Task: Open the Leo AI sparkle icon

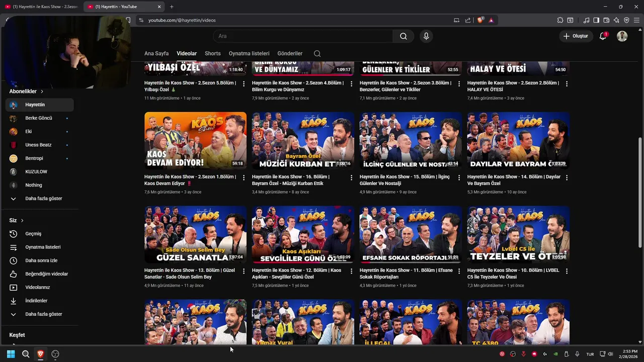Action: pyautogui.click(x=616, y=20)
